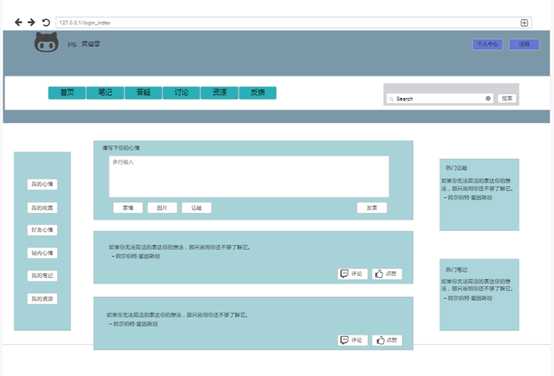Click in the mood text area
This screenshot has width=554, height=376.
[249, 176]
